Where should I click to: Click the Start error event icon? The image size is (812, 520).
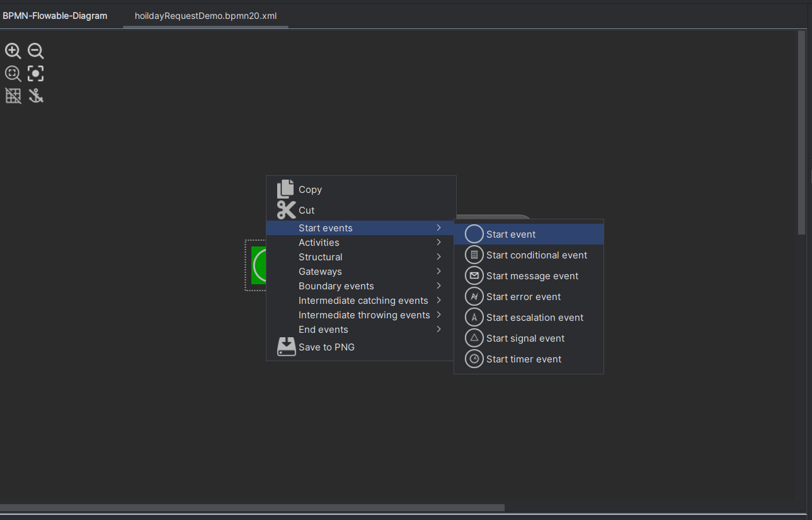474,297
